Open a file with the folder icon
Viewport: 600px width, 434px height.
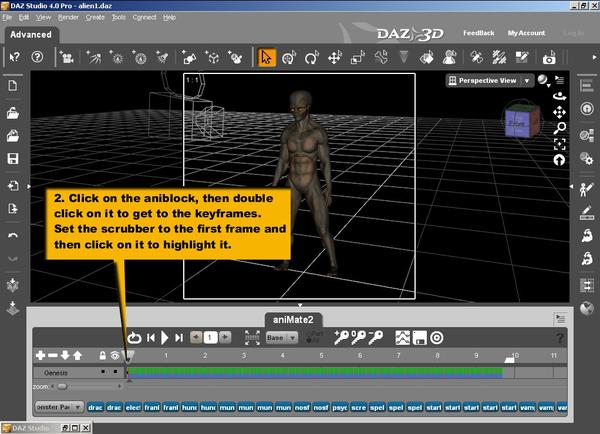coord(13,113)
